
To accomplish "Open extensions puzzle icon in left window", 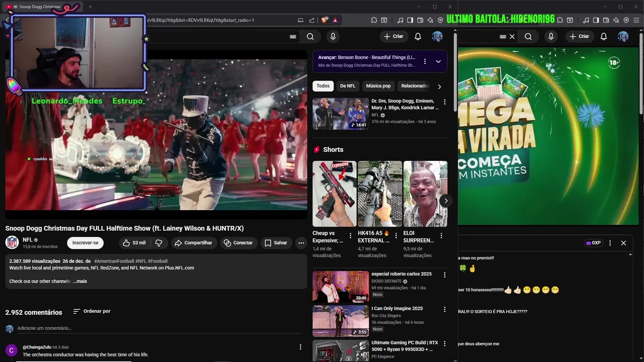I will click(x=374, y=20).
